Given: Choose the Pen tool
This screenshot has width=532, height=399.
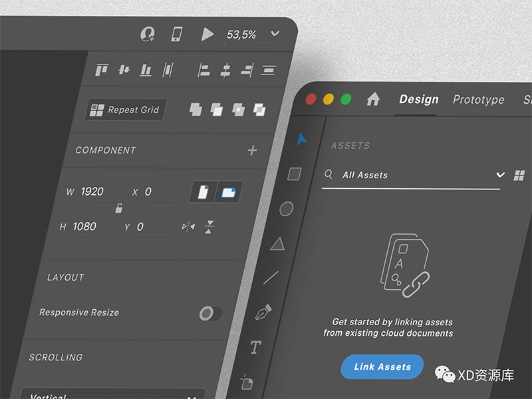Looking at the screenshot, I should (x=263, y=312).
